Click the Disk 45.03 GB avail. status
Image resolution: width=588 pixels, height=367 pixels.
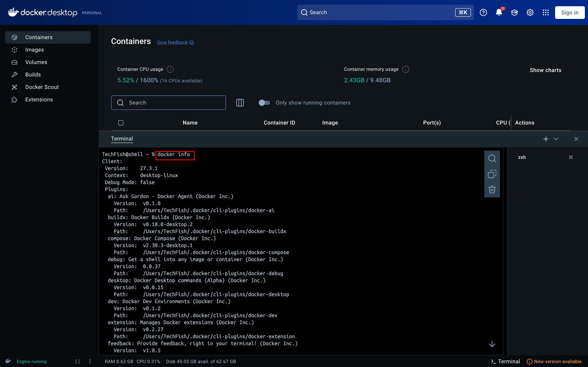201,361
